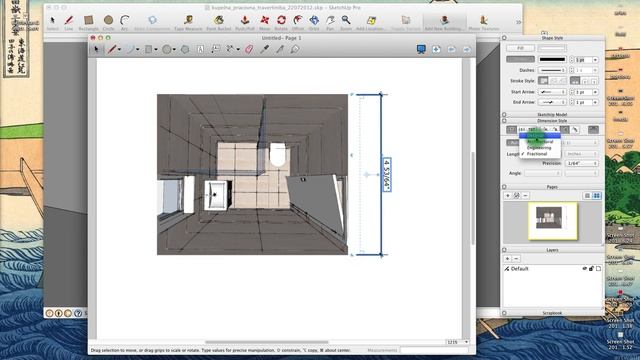Pick the red Line tool in LayOut toolbar

point(112,49)
